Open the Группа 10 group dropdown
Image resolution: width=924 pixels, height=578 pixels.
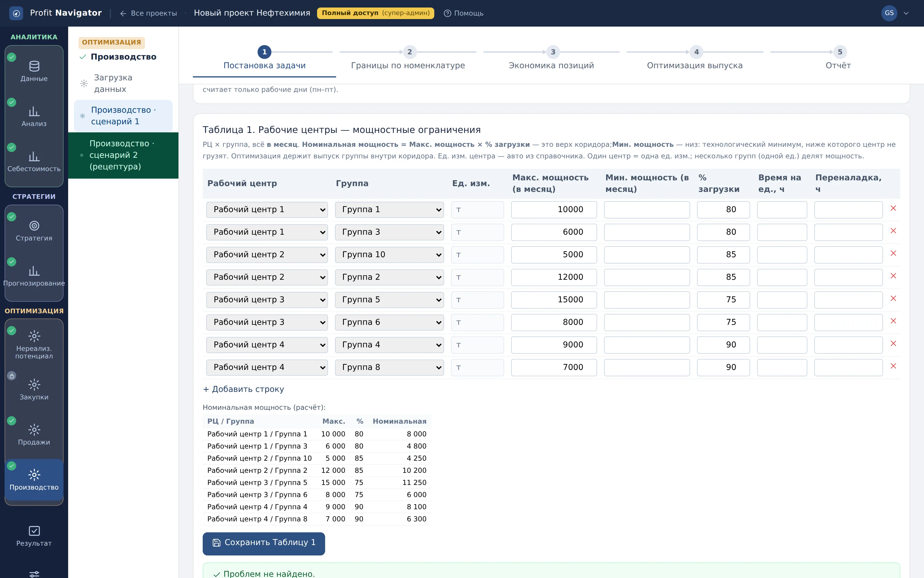(389, 255)
